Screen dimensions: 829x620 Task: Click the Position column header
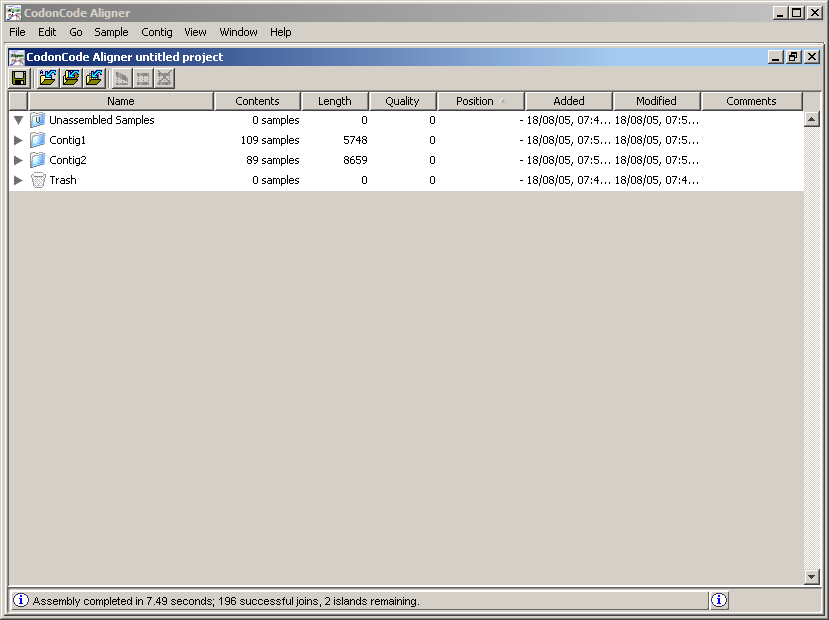[481, 101]
